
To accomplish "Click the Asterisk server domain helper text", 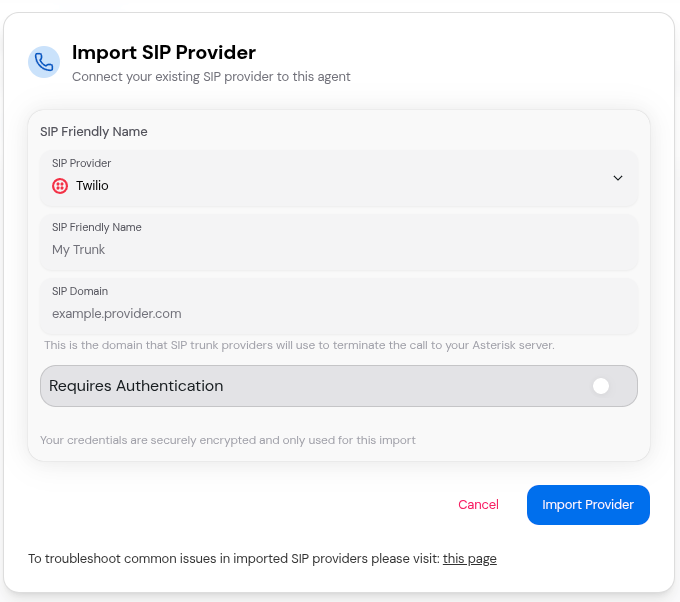I will pyautogui.click(x=299, y=345).
